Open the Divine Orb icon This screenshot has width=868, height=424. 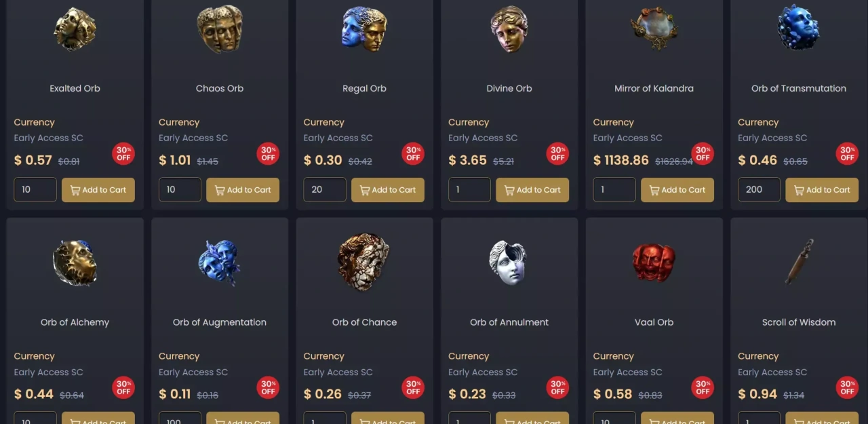point(509,28)
